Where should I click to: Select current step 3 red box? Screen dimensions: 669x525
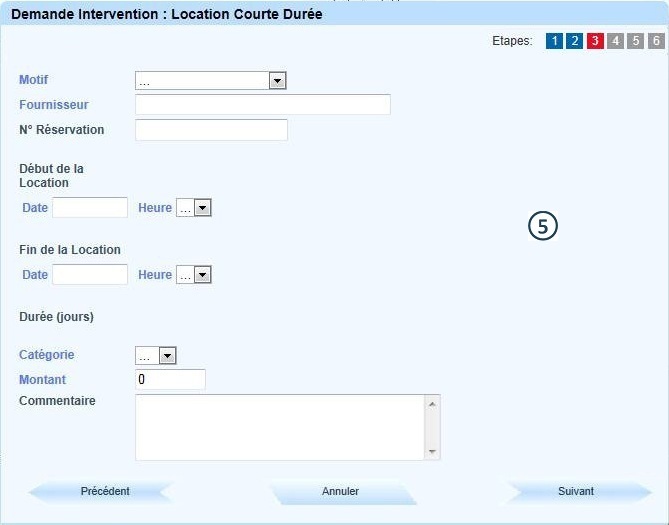[595, 41]
